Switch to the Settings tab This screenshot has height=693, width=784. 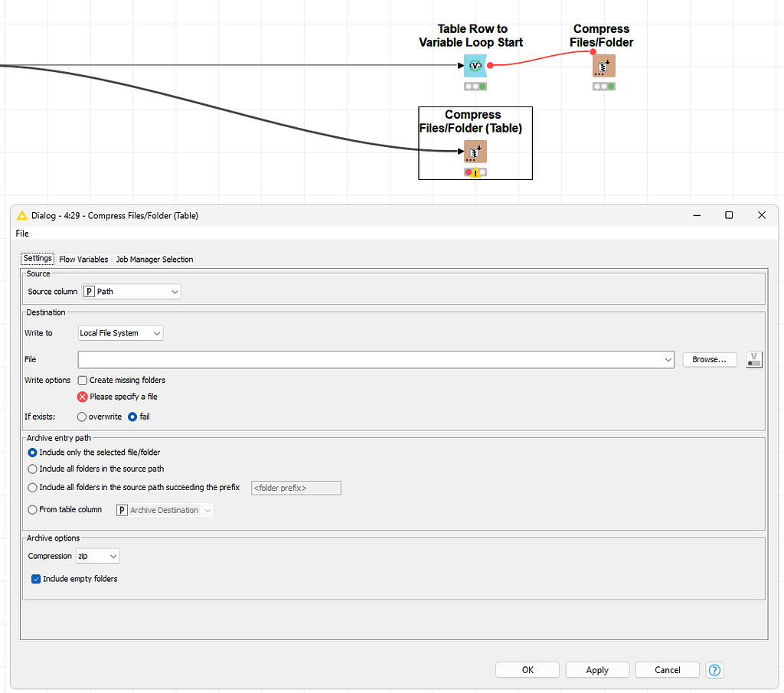(x=38, y=258)
